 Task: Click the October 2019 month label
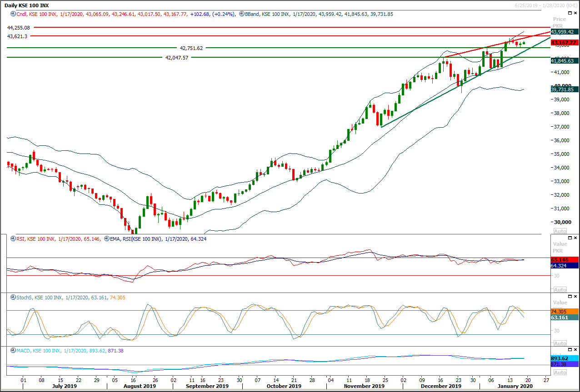tap(284, 386)
